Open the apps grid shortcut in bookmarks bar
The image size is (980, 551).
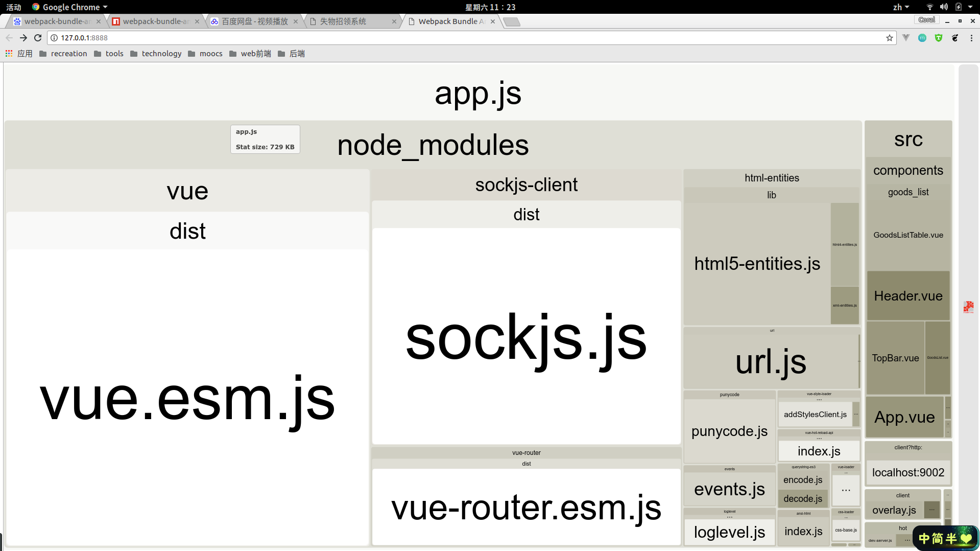9,54
